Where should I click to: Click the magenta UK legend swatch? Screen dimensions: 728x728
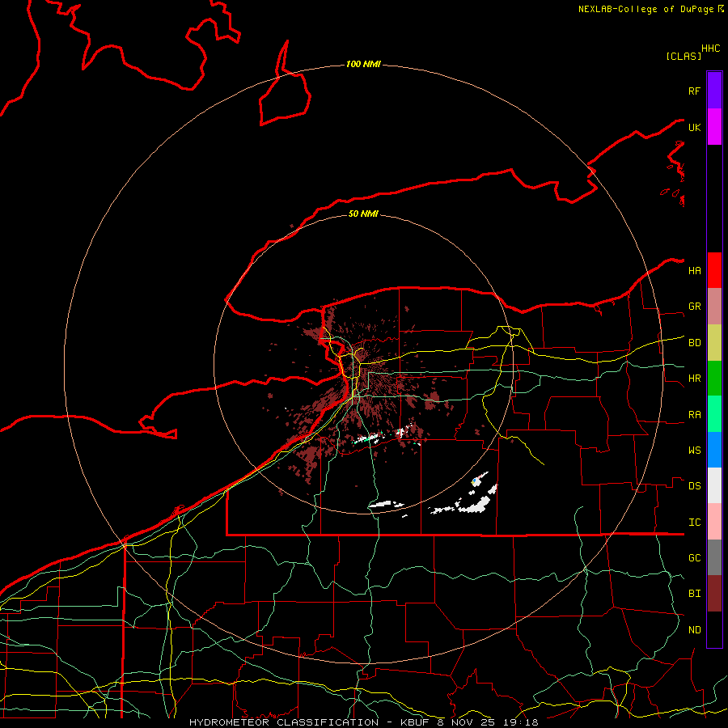point(714,127)
